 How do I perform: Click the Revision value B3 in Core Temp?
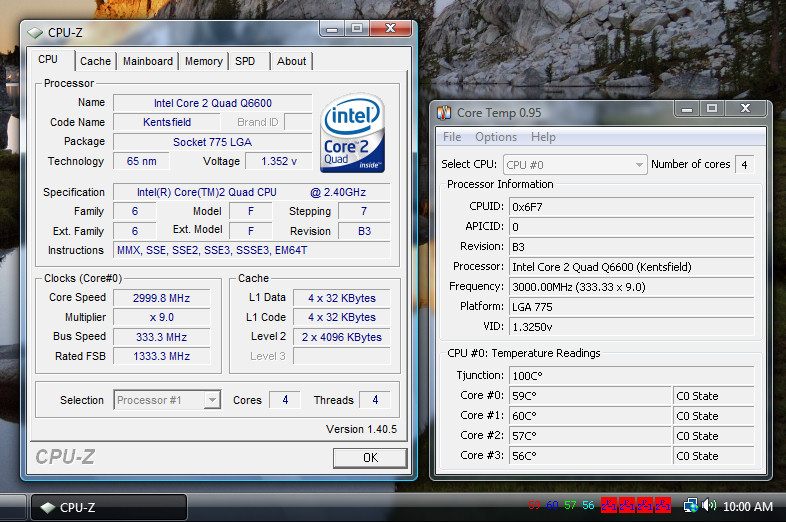click(x=632, y=247)
